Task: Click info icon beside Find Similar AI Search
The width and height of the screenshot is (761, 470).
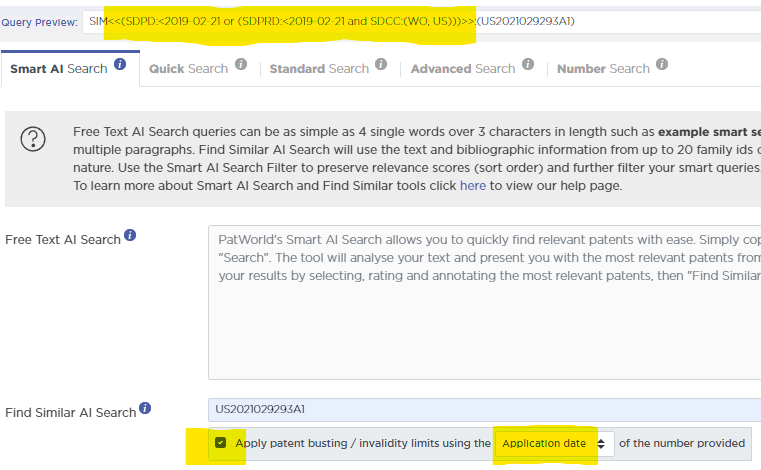Action: point(145,408)
